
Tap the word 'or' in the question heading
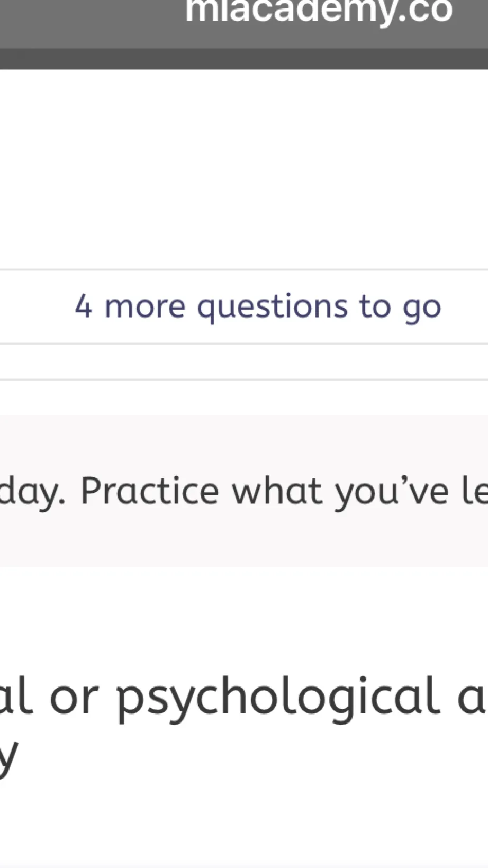tap(74, 699)
